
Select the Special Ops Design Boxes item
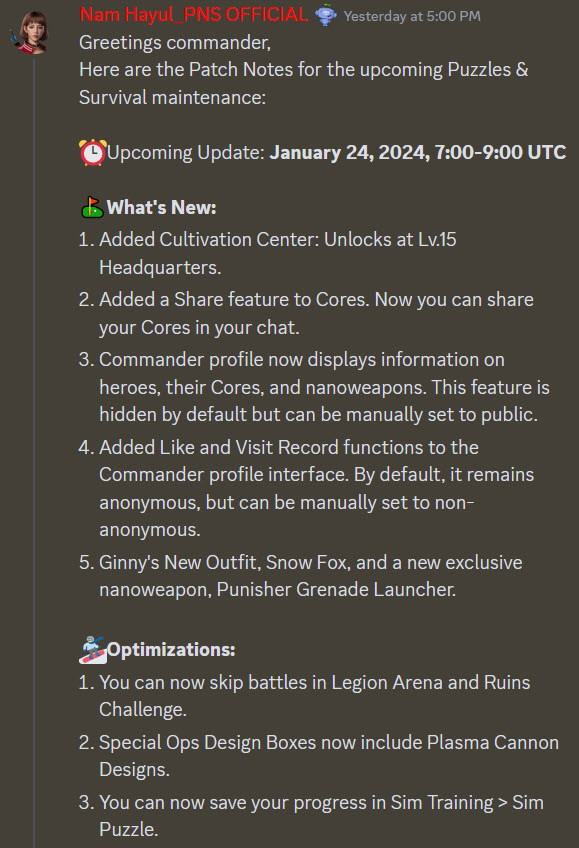click(x=319, y=756)
